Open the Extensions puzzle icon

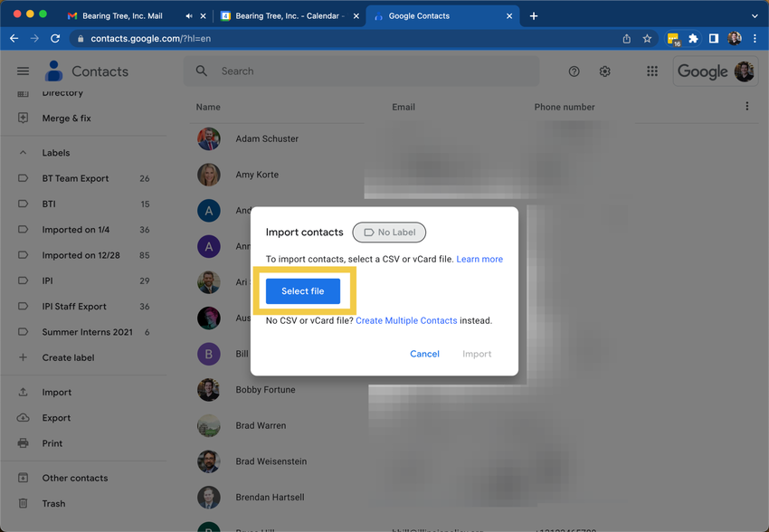693,39
